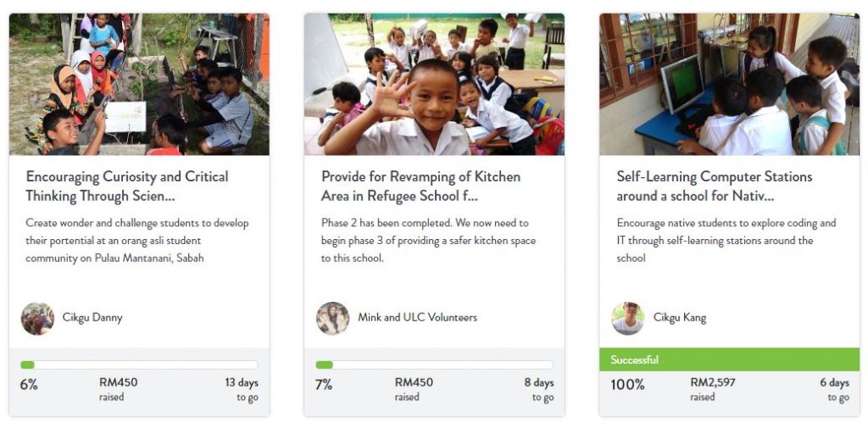Click the orang asli science class photo
This screenshot has height=423, width=868.
[x=139, y=84]
